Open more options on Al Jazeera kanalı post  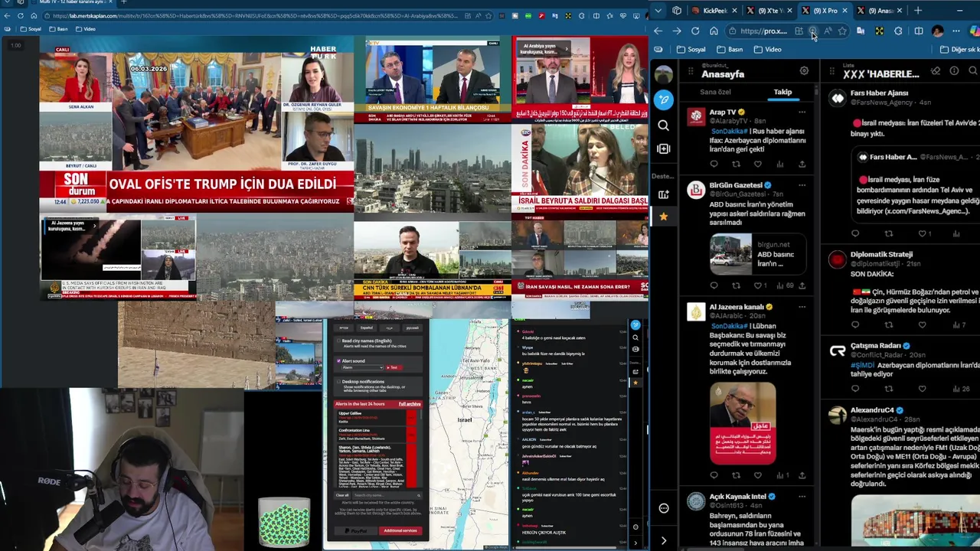[802, 307]
